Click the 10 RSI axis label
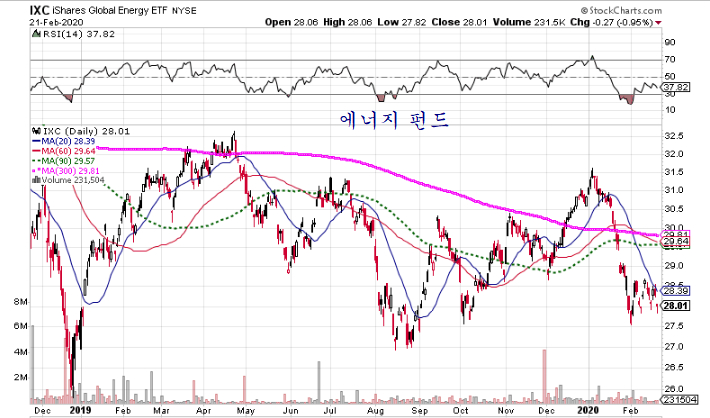The height and width of the screenshot is (418, 710). coord(670,110)
